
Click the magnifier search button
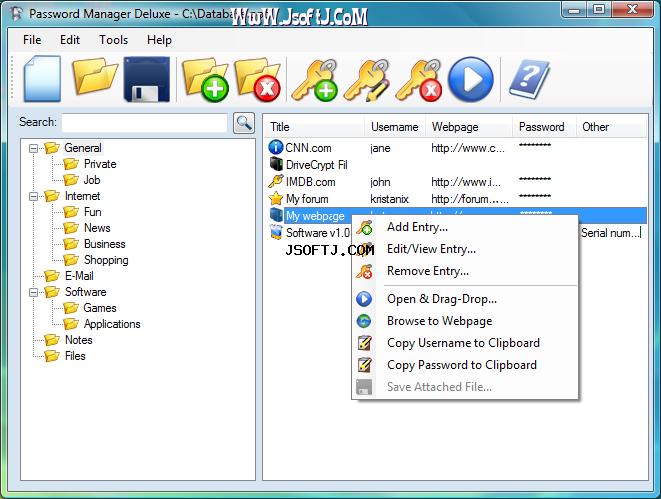pyautogui.click(x=244, y=123)
